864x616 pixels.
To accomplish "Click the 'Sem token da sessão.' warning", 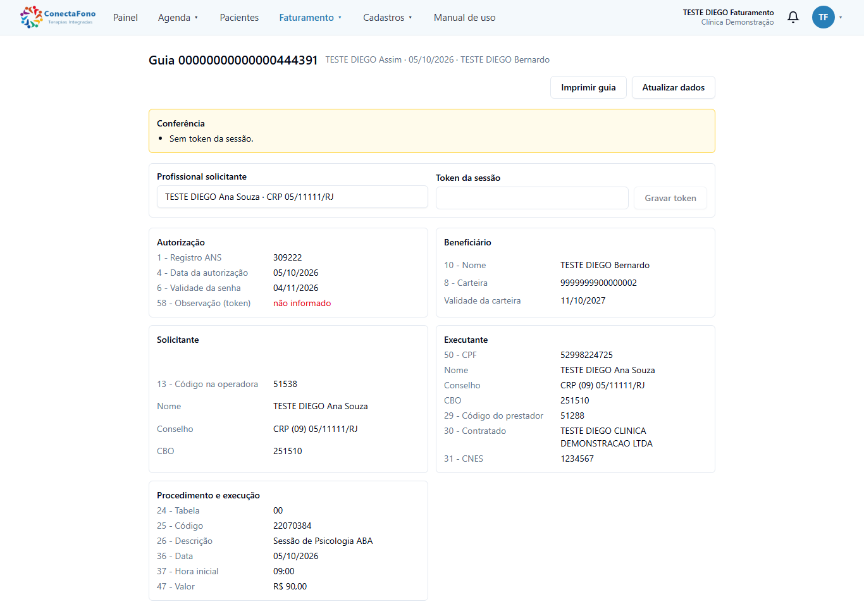I will (211, 139).
